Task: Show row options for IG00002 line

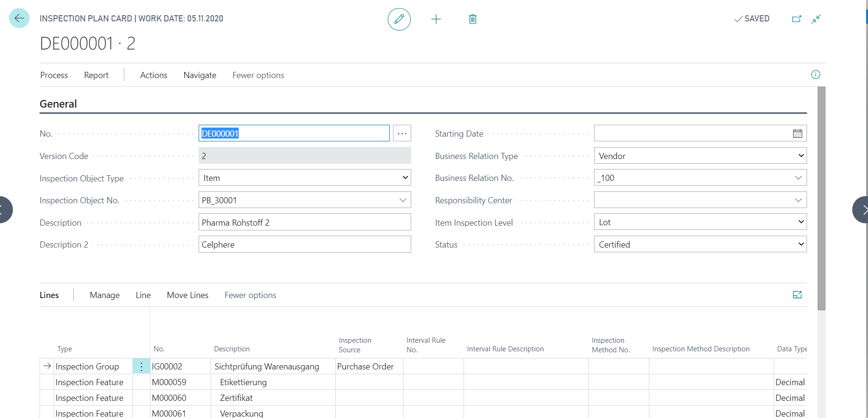Action: tap(141, 367)
